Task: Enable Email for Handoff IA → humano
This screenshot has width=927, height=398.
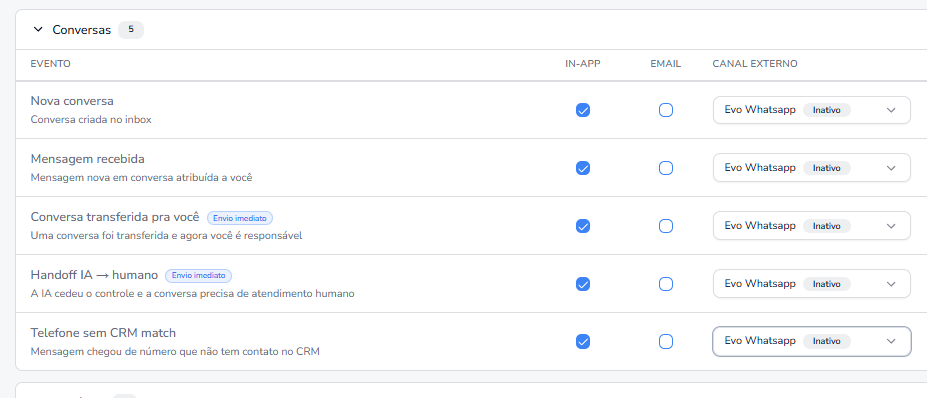Action: point(666,284)
